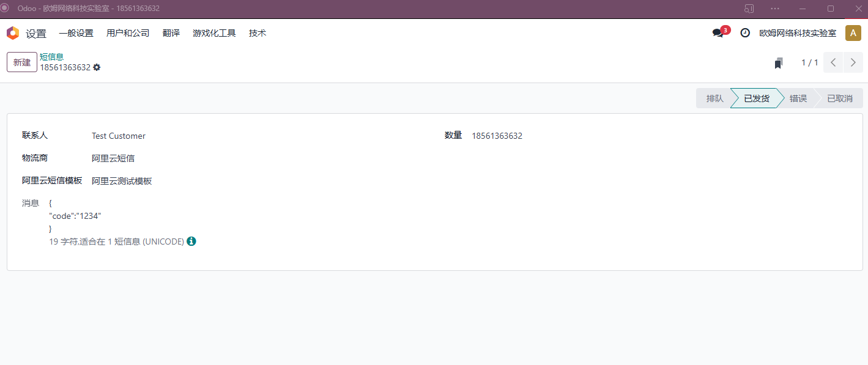Go to the previous record arrow
The image size is (868, 365).
tap(833, 62)
